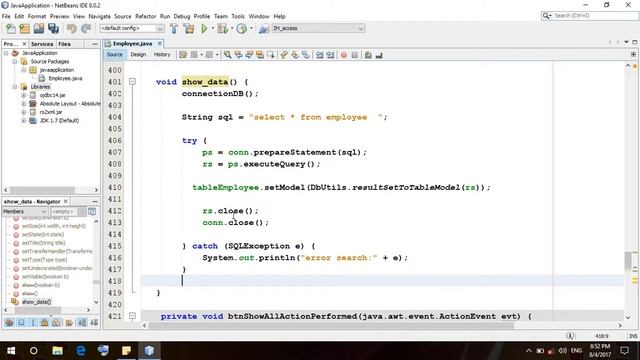The image size is (640, 360).
Task: Click the Open Project toolbar icon
Action: [x=39, y=29]
